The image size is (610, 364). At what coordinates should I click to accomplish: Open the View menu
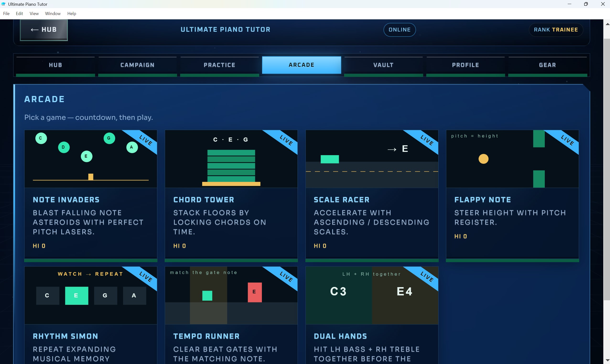coord(34,14)
